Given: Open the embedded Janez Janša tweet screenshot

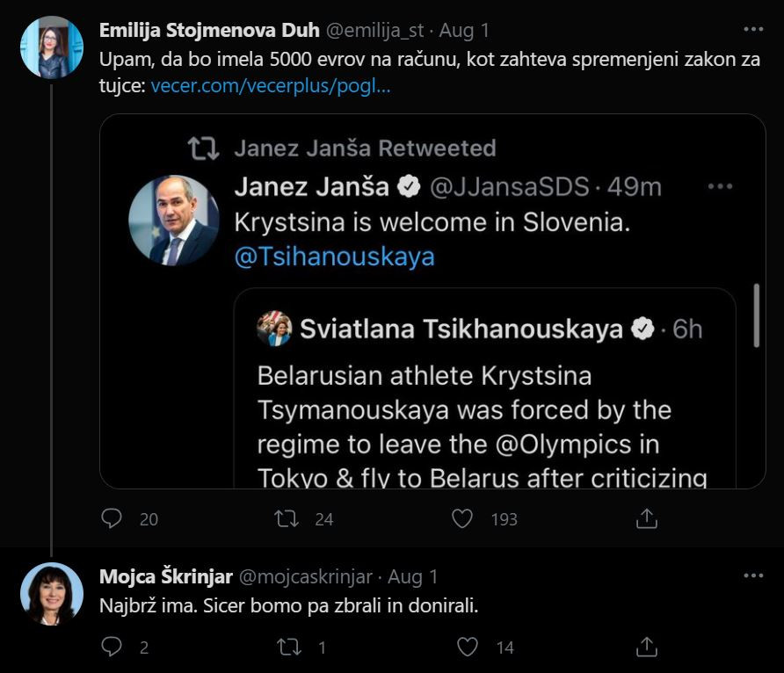Looking at the screenshot, I should [432, 300].
